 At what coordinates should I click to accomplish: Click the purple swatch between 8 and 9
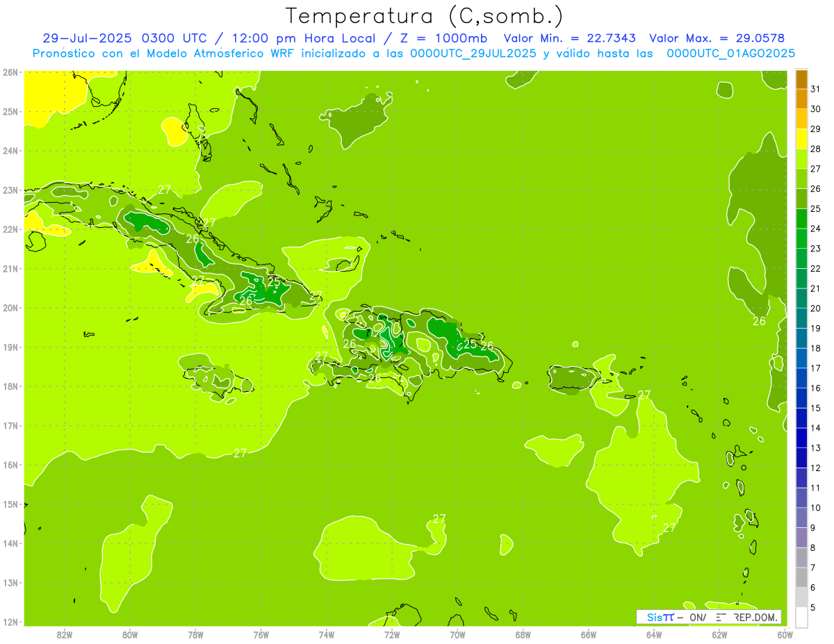pos(801,538)
